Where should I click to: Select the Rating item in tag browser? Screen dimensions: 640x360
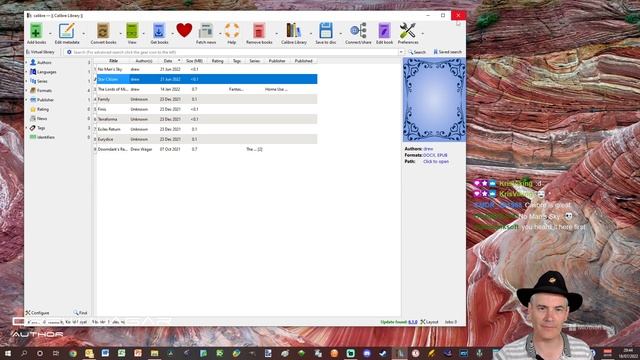[42, 109]
